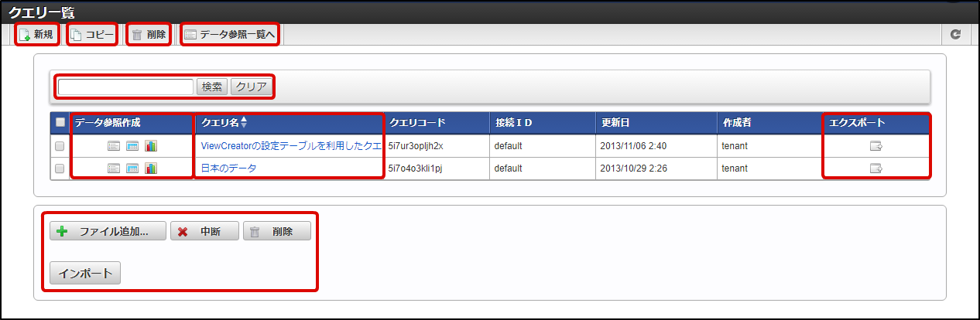Export the query with code 5i7ur3opljh2x
Viewport: 980px width, 320px height.
point(876,145)
